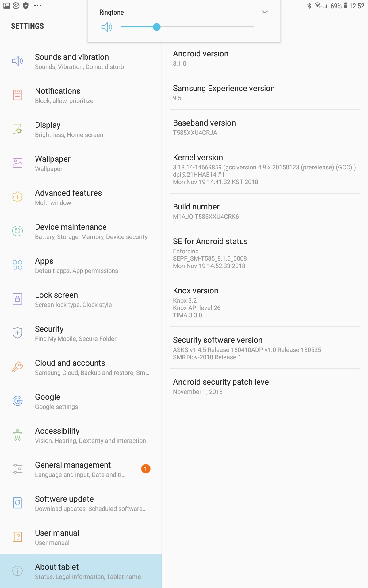Image resolution: width=368 pixels, height=588 pixels.
Task: Select the Accessibility figure icon
Action: [x=17, y=435]
